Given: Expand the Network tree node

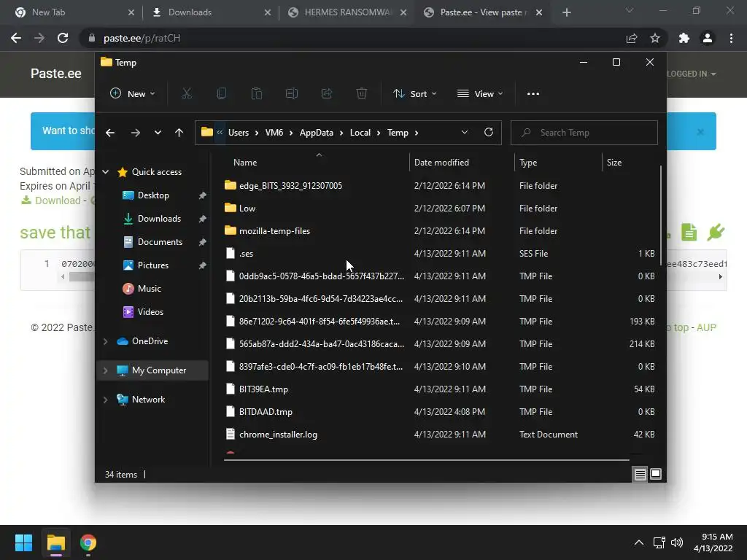Looking at the screenshot, I should click(106, 400).
